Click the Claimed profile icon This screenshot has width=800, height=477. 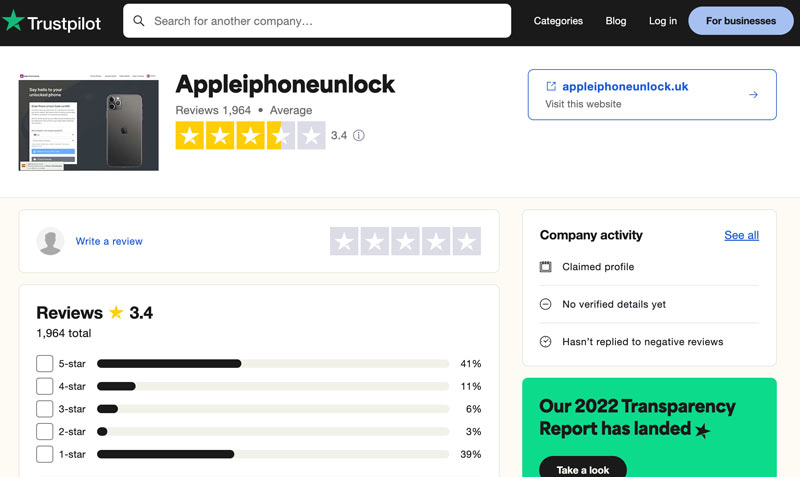pyautogui.click(x=545, y=267)
